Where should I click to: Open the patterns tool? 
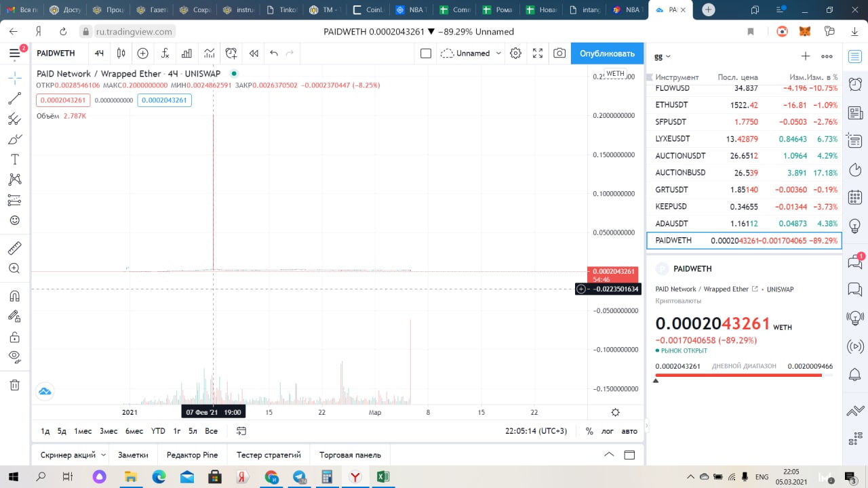[14, 180]
